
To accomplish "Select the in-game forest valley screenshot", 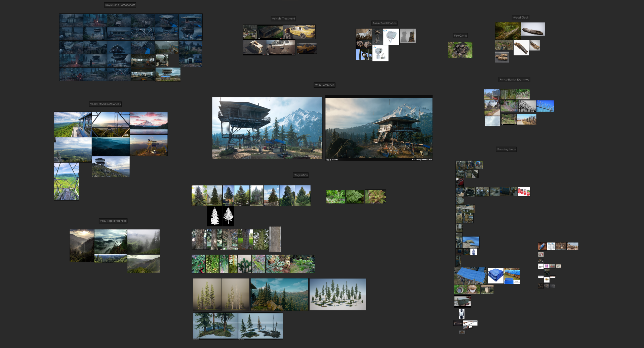I will click(279, 294).
